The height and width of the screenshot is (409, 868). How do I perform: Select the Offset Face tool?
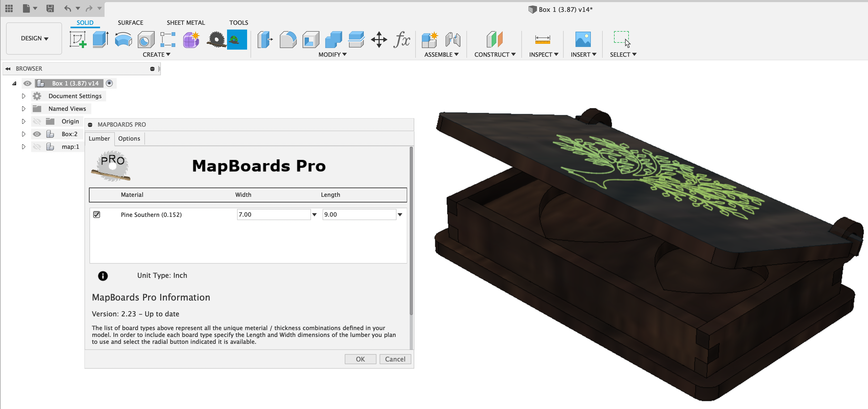click(x=356, y=39)
